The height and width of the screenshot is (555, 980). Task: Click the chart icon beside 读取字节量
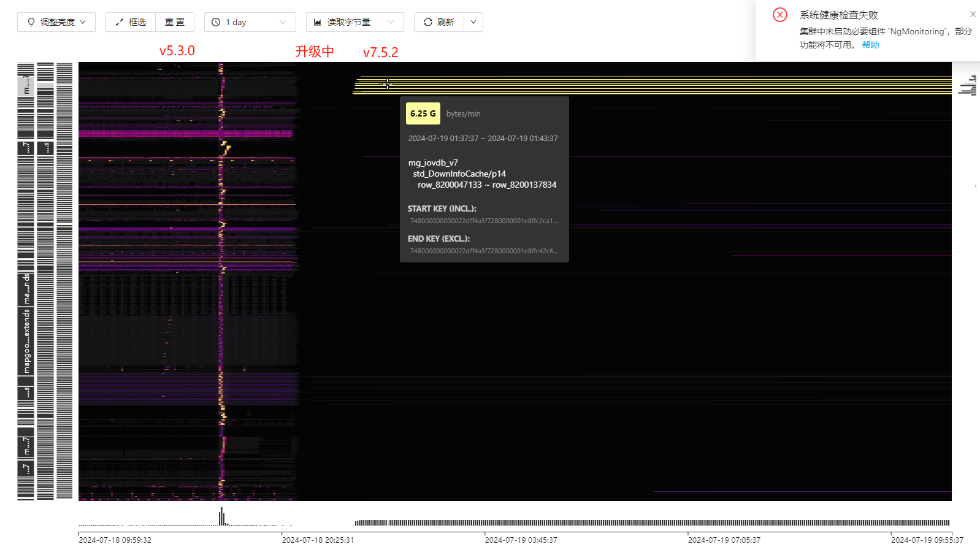pos(318,22)
